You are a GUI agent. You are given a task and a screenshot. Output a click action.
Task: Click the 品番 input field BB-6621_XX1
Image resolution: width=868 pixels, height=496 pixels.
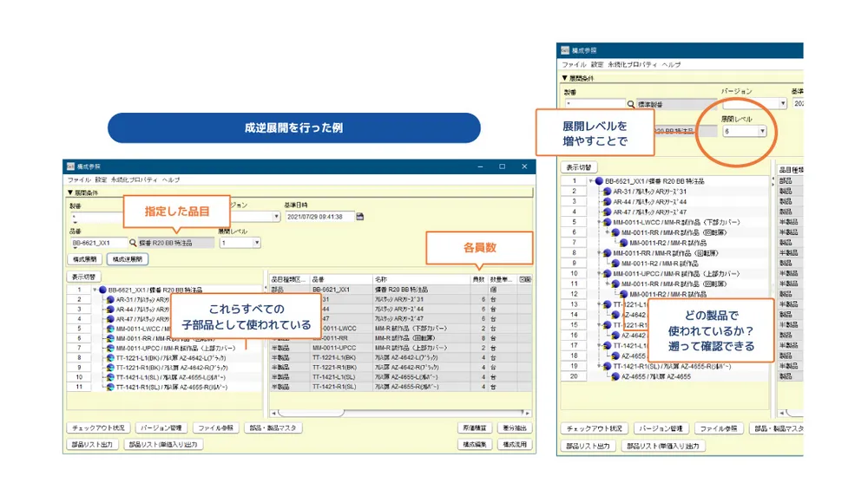click(99, 243)
